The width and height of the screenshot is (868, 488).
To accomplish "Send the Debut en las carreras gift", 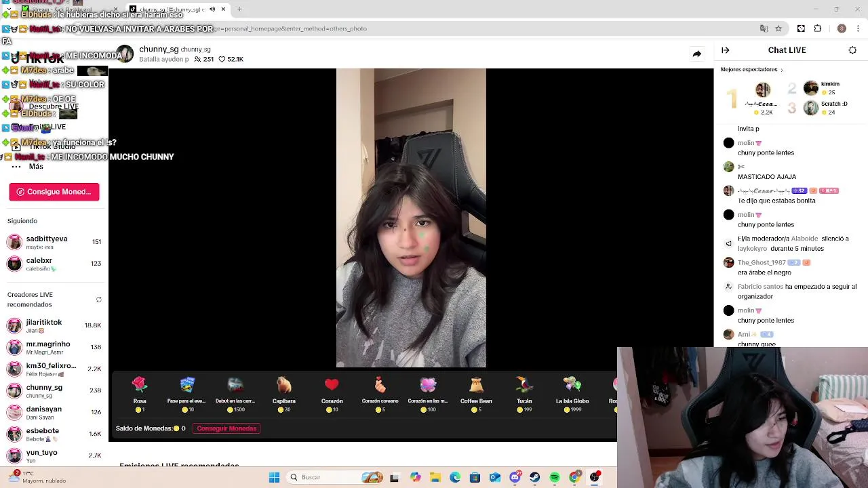I will (x=235, y=394).
